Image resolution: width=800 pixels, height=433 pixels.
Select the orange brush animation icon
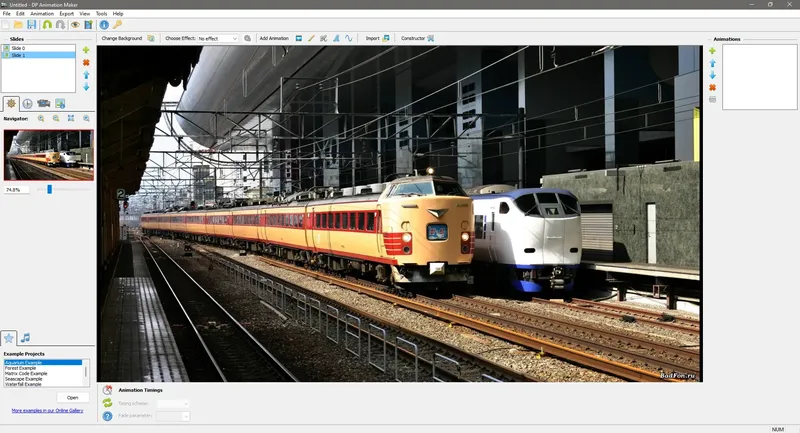(x=311, y=38)
